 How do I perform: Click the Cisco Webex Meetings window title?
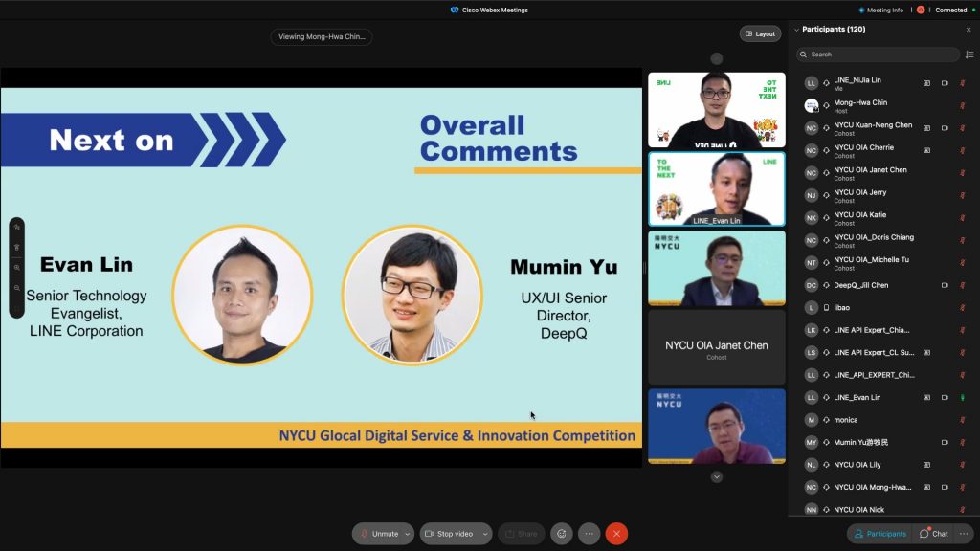[x=489, y=10]
